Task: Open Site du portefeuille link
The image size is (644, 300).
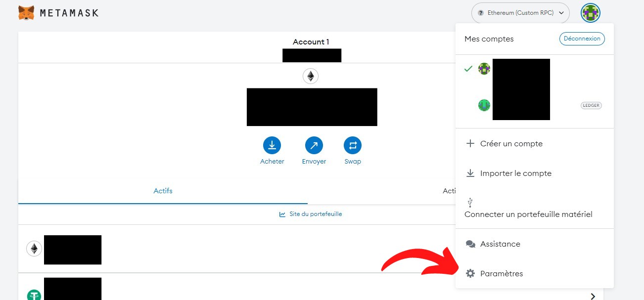Action: click(311, 214)
